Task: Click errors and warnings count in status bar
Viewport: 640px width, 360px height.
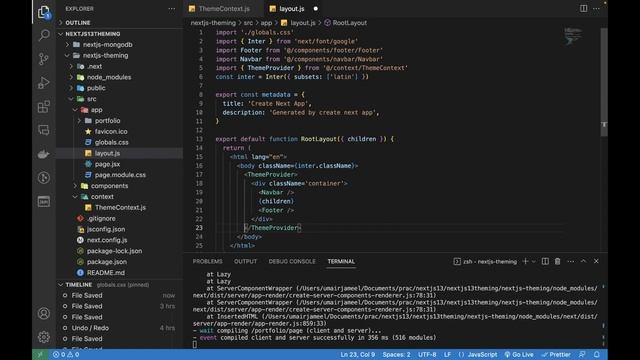Action: click(x=66, y=355)
